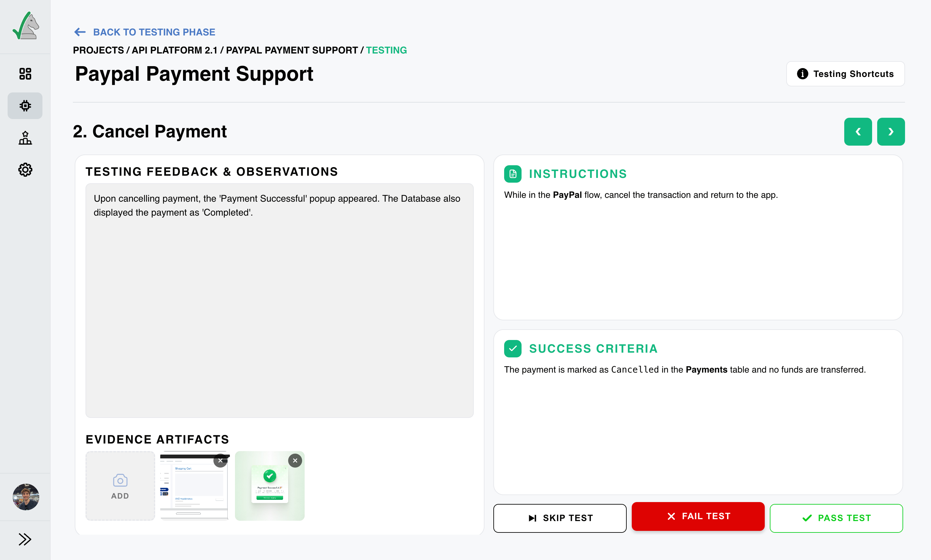Go back to testing phase link
Screen dimensions: 931x560
(154, 32)
